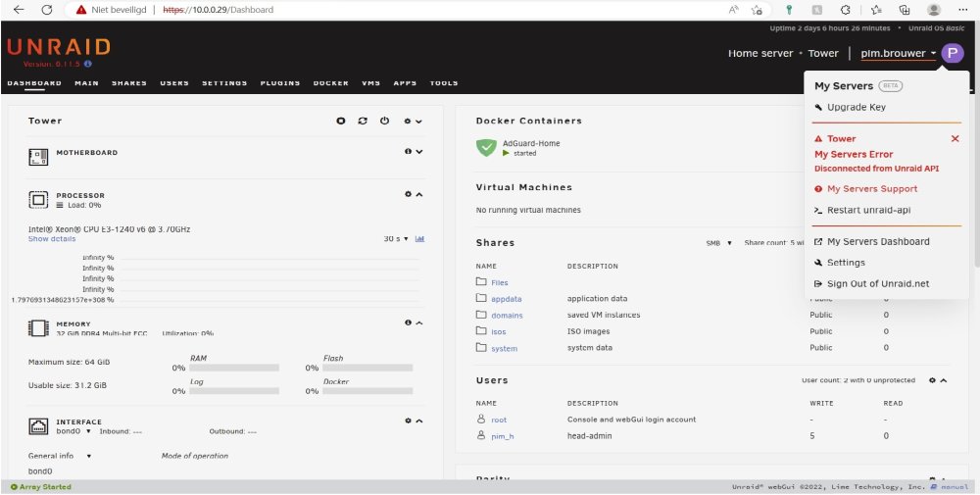Click the Read aloud icon in address bar
This screenshot has width=980, height=495.
[734, 10]
